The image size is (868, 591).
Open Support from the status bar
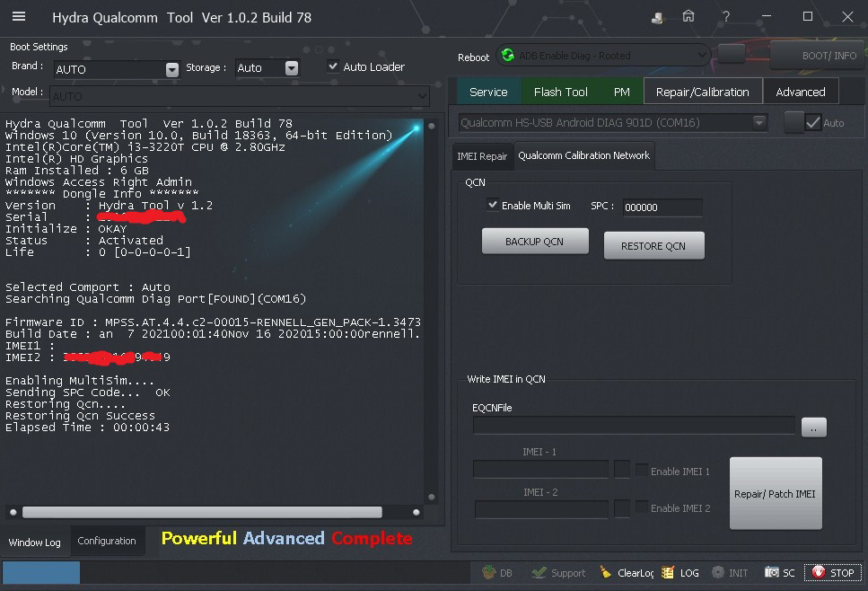tap(558, 573)
